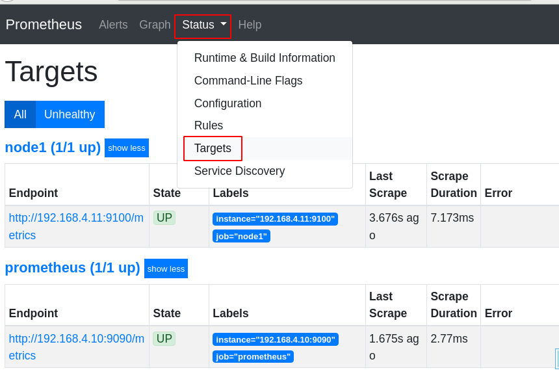This screenshot has height=392, width=559.
Task: Click the UP state badge for prometheus
Action: [164, 339]
